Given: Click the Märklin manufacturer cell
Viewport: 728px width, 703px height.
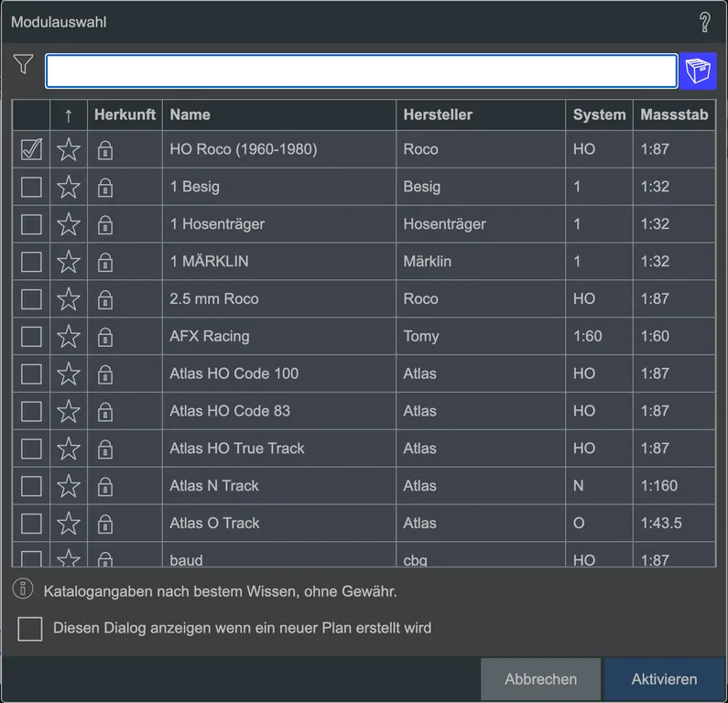Looking at the screenshot, I should (481, 262).
